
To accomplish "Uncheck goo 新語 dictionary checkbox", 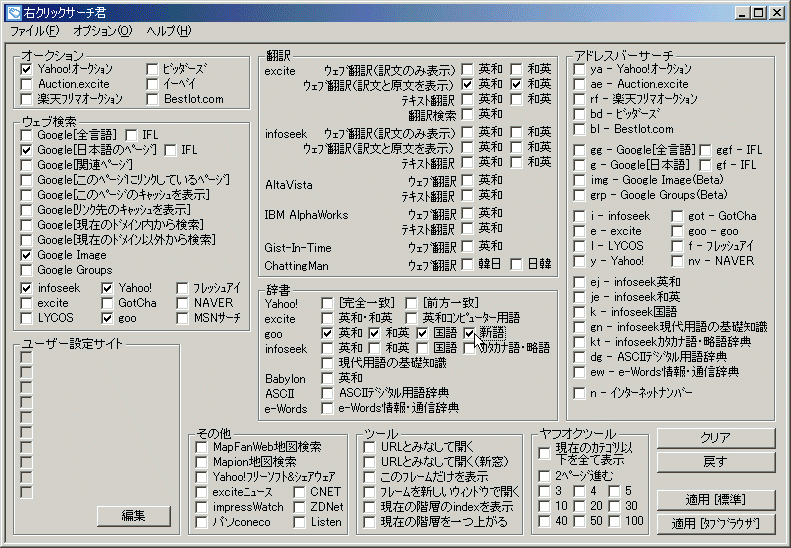I will coord(469,333).
